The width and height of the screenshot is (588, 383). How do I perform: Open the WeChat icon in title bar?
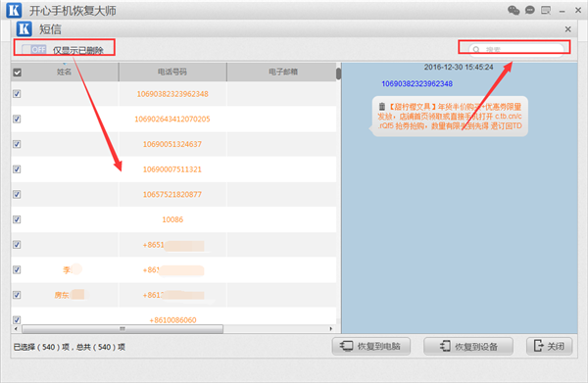click(514, 10)
